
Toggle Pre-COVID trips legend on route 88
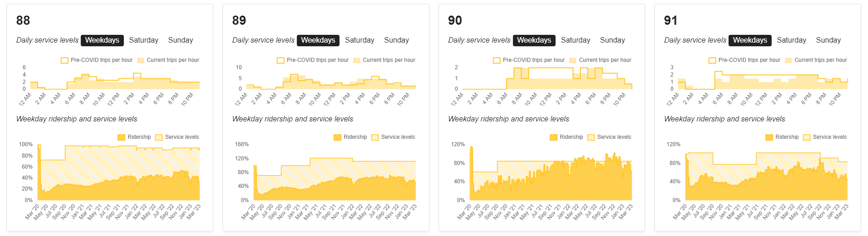[x=65, y=60]
